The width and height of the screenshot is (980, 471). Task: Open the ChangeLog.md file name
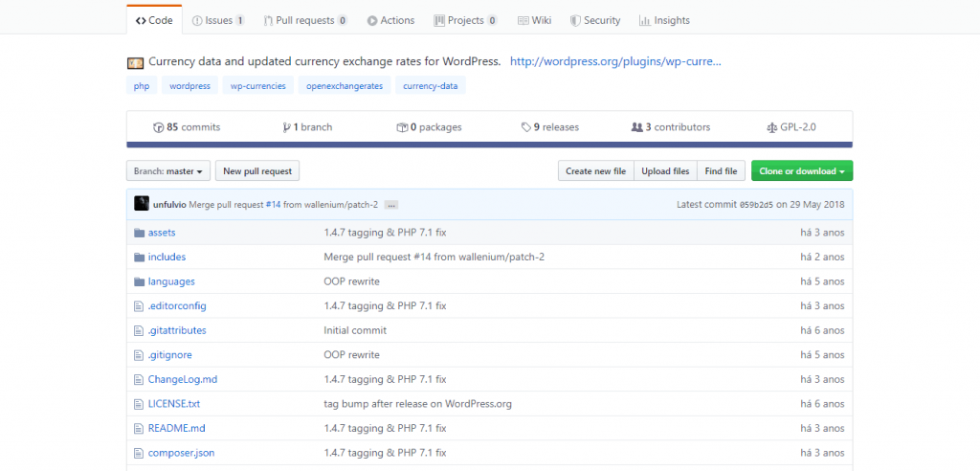[x=183, y=380]
